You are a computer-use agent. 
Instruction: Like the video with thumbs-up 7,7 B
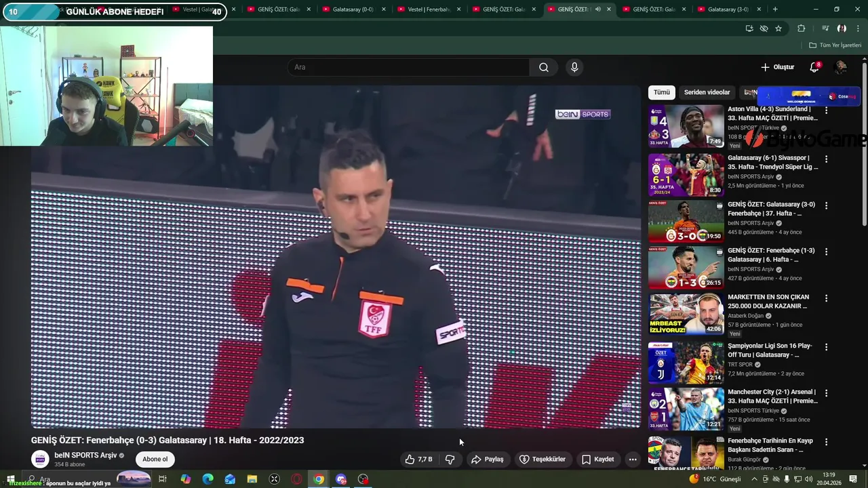(418, 459)
